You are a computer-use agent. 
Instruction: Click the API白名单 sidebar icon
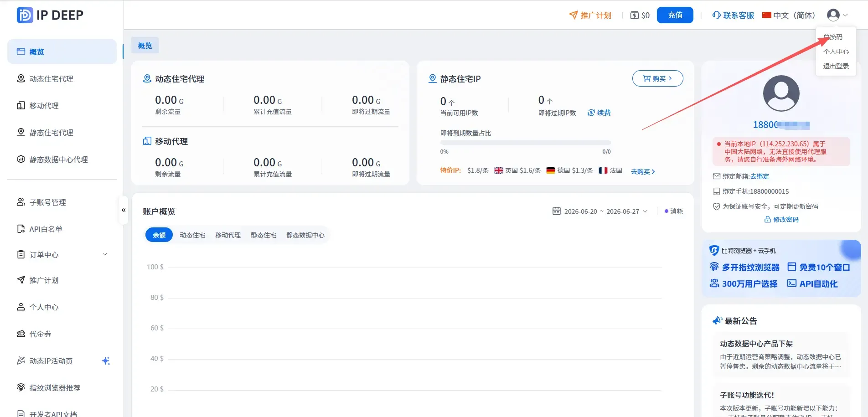(21, 229)
